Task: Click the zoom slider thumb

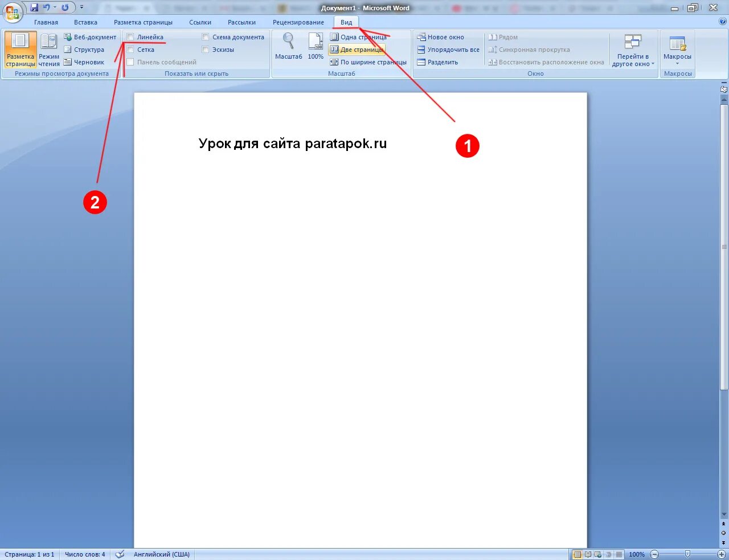Action: click(687, 554)
